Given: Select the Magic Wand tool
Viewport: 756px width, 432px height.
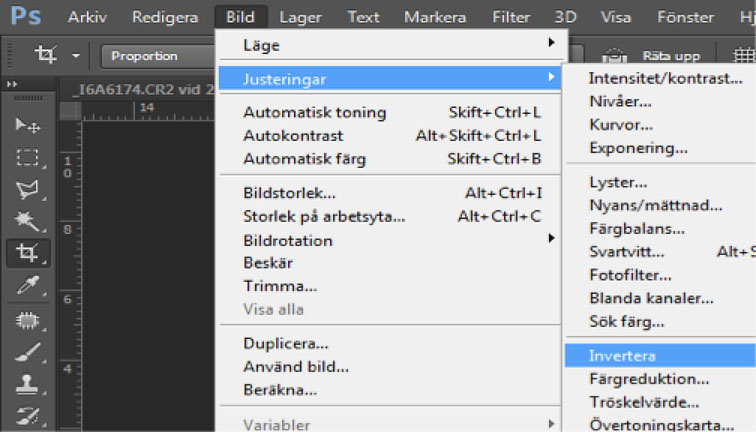Looking at the screenshot, I should pyautogui.click(x=27, y=221).
